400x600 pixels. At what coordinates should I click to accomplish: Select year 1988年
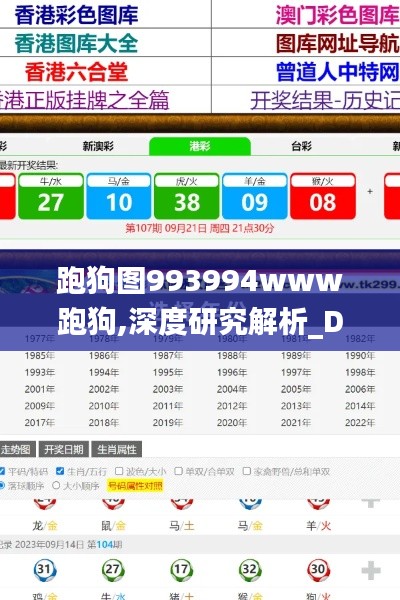pyautogui.click(x=232, y=355)
